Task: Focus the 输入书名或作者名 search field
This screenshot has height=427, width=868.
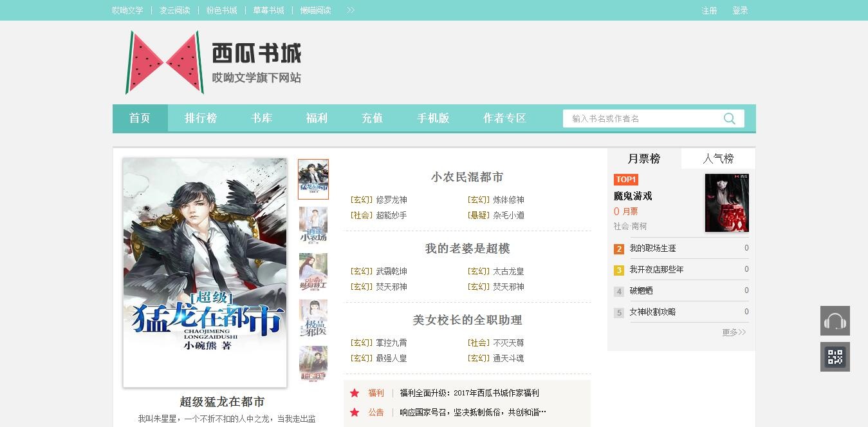Action: tap(642, 119)
